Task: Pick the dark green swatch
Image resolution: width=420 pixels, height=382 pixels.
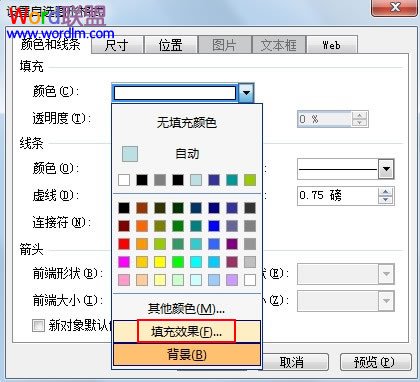Action: (x=178, y=208)
